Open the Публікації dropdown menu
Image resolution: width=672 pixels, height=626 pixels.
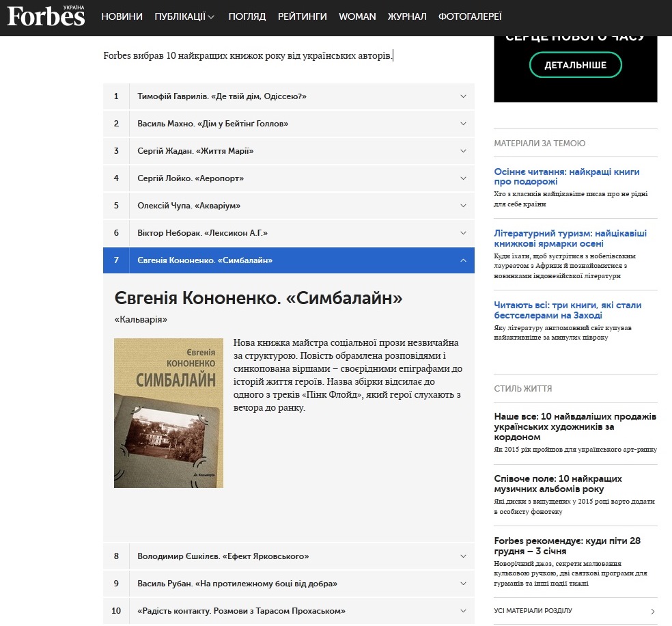click(x=184, y=16)
